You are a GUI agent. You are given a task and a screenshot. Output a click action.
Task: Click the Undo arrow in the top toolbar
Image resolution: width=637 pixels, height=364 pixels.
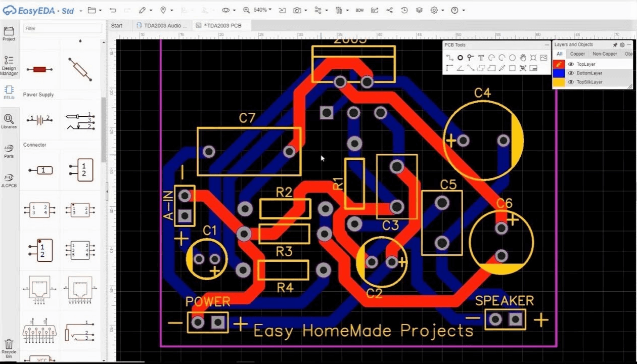[112, 10]
